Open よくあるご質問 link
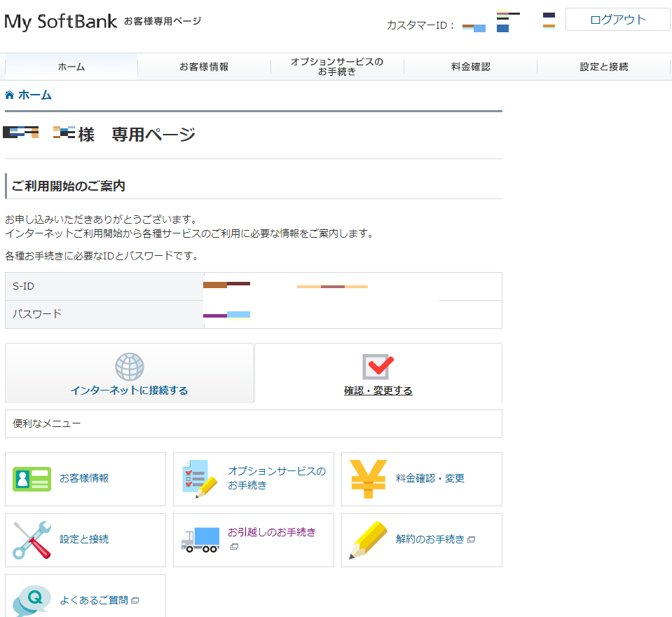The image size is (672, 617). point(94,600)
